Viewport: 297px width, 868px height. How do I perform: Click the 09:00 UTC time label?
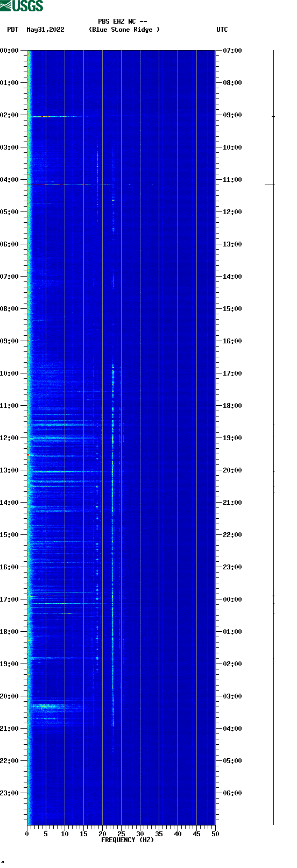coord(232,115)
